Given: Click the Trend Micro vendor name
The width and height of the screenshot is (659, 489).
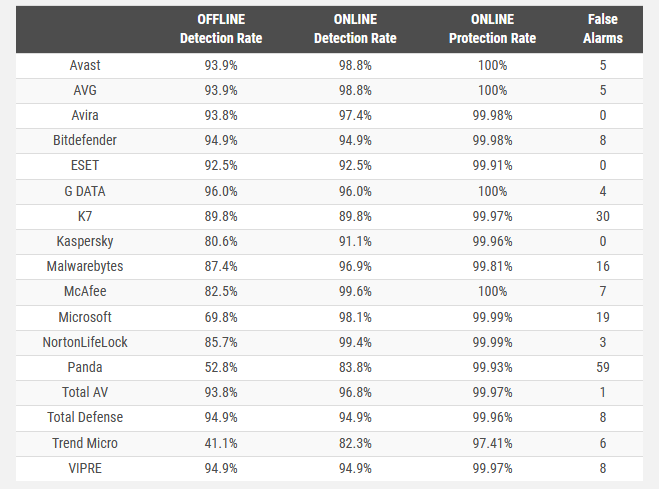Looking at the screenshot, I should click(85, 443).
